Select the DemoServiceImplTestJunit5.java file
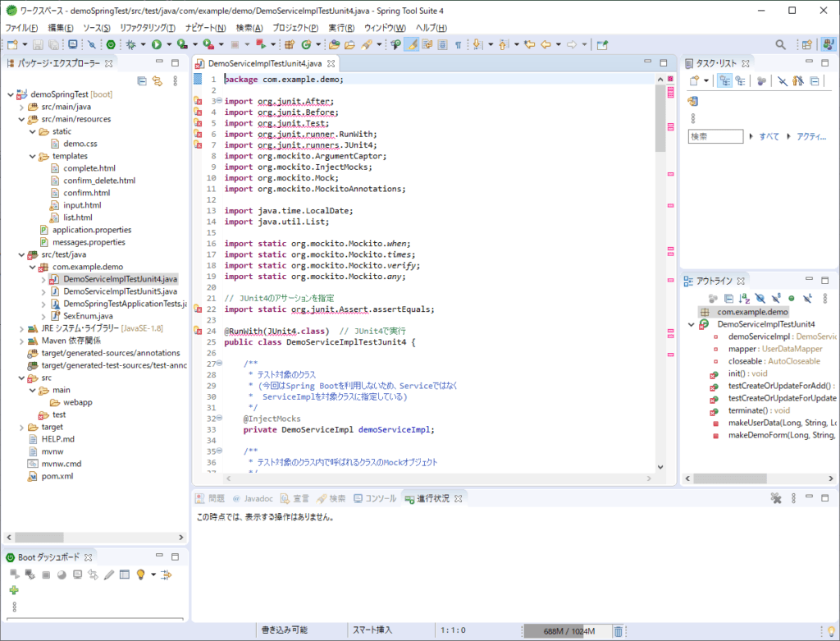840x641 pixels. (x=119, y=291)
